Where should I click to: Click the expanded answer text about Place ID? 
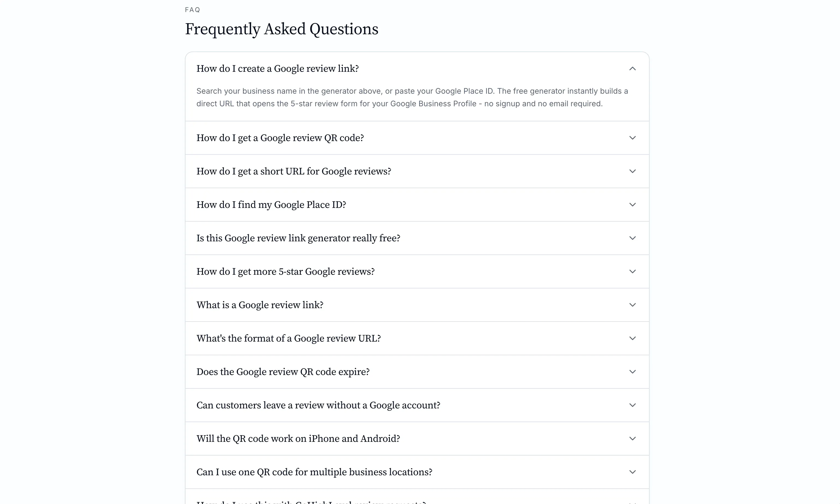point(412,97)
